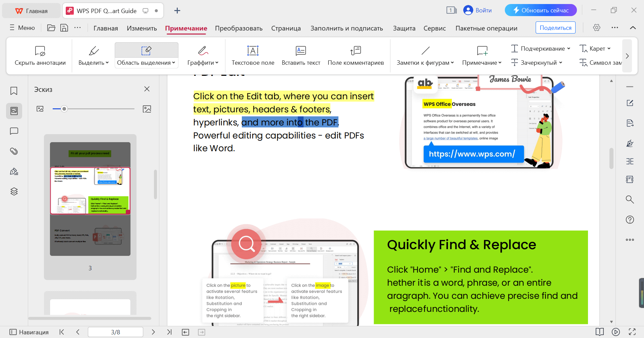Open the Protection (Защита) tab

[404, 28]
